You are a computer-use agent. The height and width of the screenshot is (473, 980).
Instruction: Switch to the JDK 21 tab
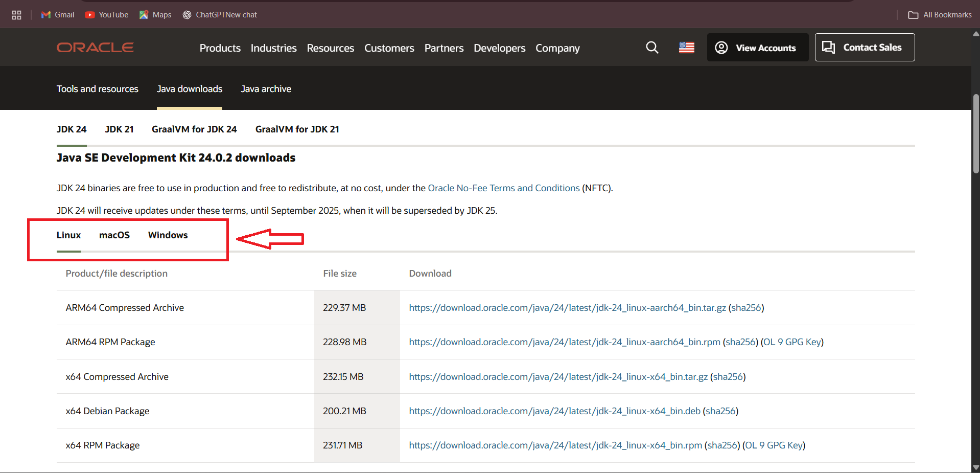tap(119, 129)
